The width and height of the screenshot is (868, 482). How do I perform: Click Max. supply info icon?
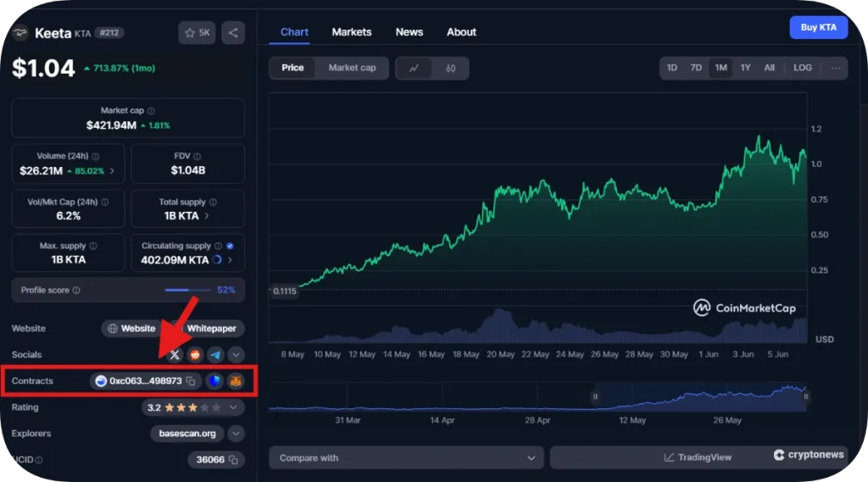click(93, 246)
